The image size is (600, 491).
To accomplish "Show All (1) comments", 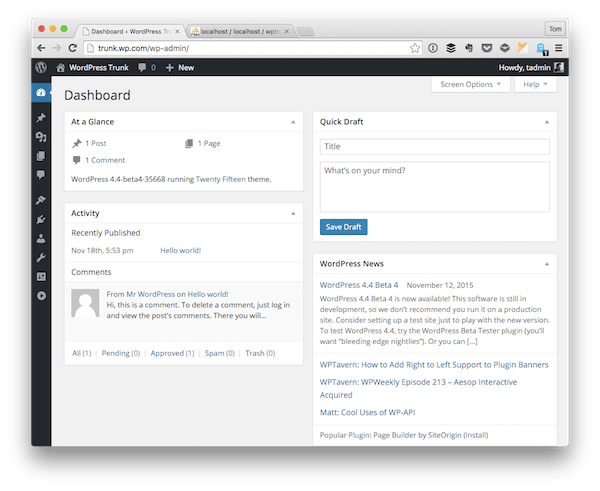I will (82, 353).
